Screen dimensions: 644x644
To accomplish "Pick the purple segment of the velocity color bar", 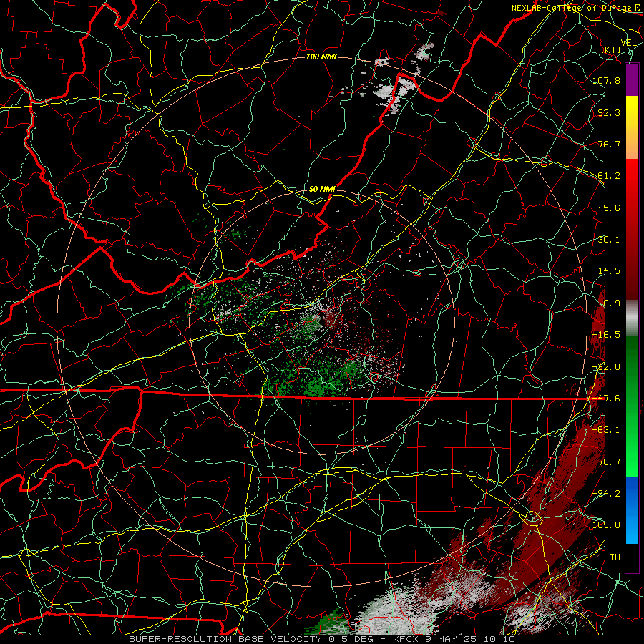I will (x=632, y=80).
